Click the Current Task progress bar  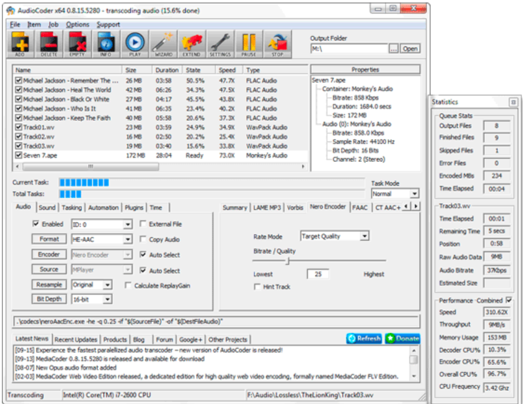[211, 182]
